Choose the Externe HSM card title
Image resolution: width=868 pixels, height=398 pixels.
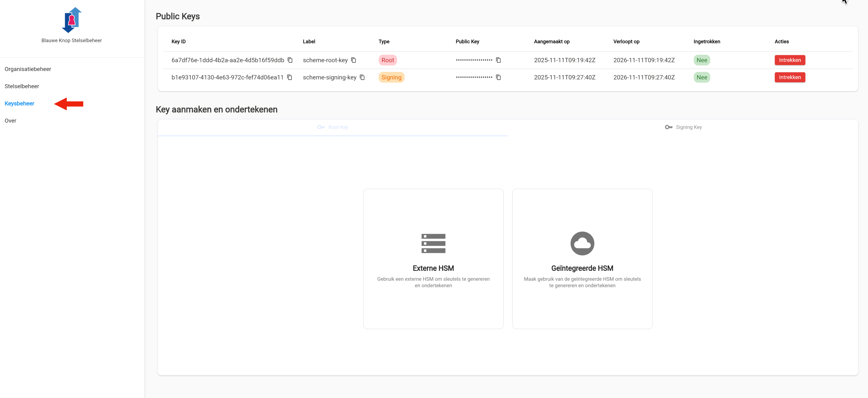[433, 268]
